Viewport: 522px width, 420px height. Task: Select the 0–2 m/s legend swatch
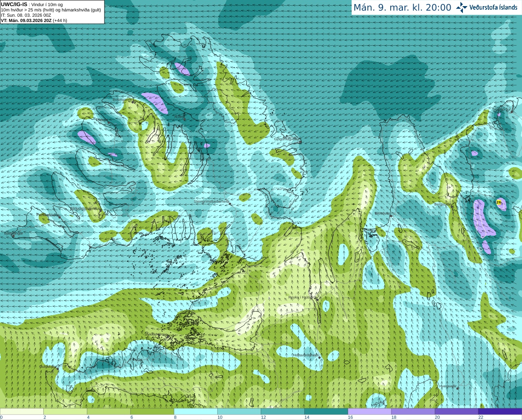22,411
